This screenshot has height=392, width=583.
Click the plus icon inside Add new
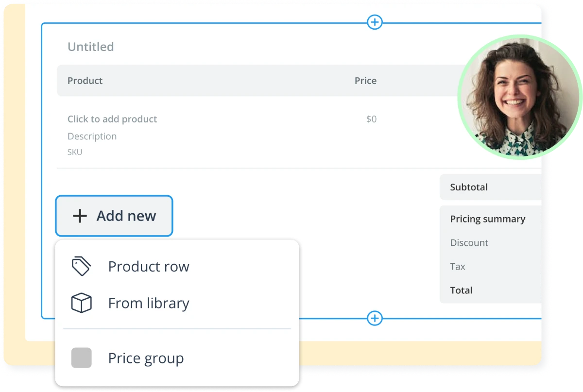coord(80,216)
